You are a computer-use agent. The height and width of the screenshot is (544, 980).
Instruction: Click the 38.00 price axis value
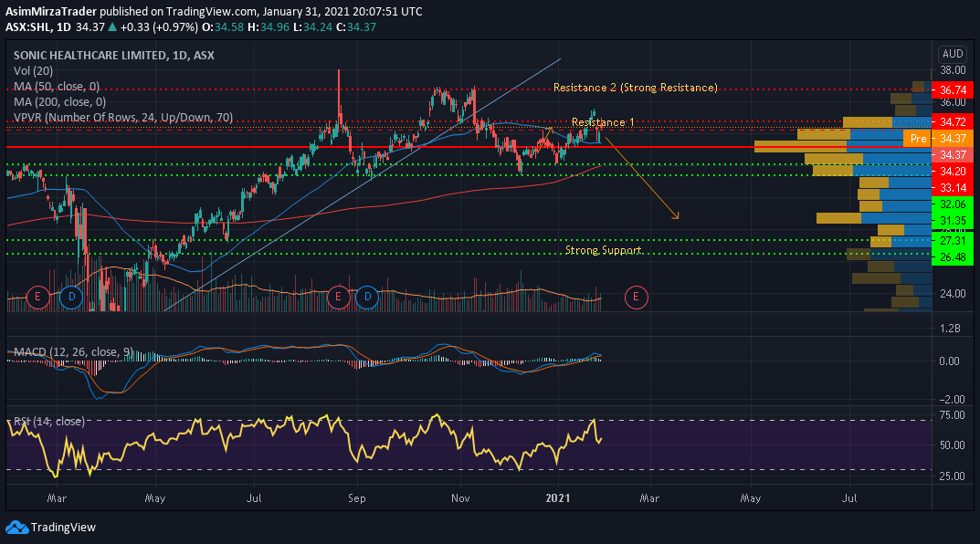pyautogui.click(x=953, y=70)
